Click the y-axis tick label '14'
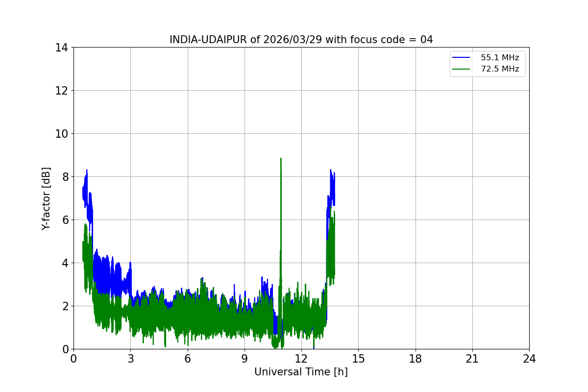This screenshot has width=588, height=392. [x=62, y=48]
